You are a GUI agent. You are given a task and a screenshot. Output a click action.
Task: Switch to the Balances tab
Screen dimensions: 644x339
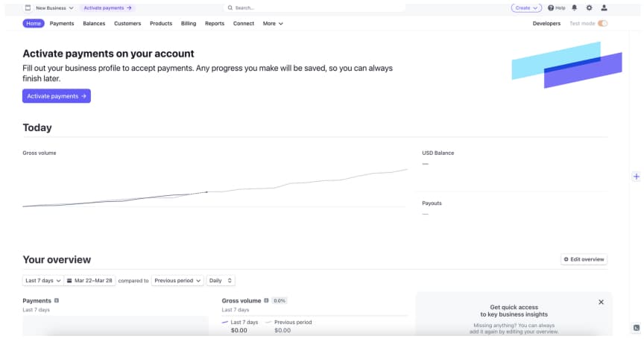[x=94, y=23]
